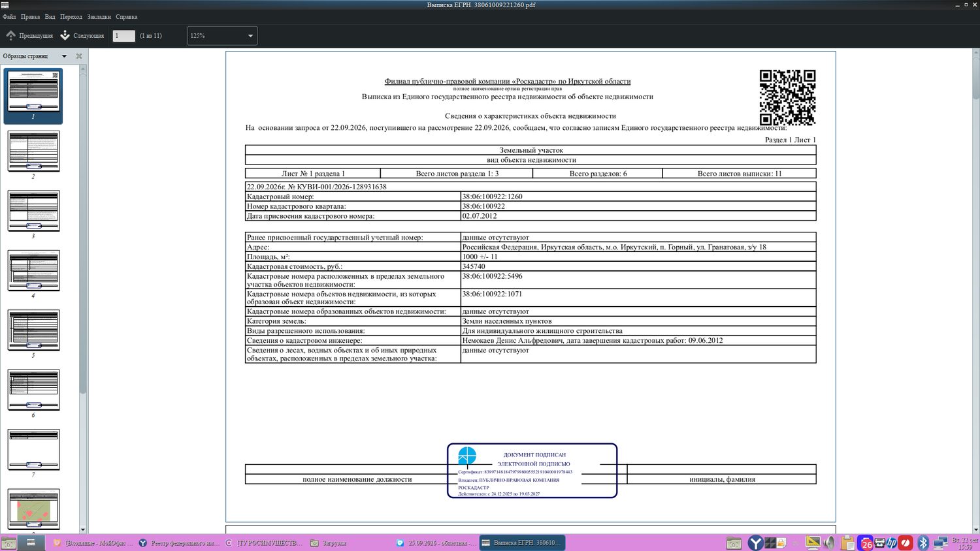Switch to 'Входящие - МойОфис' taskbar window
980x551 pixels.
coord(93,543)
